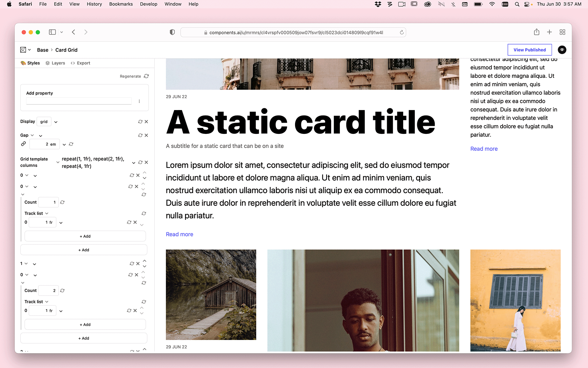
Task: Regenerate the Gap property value
Action: [140, 135]
